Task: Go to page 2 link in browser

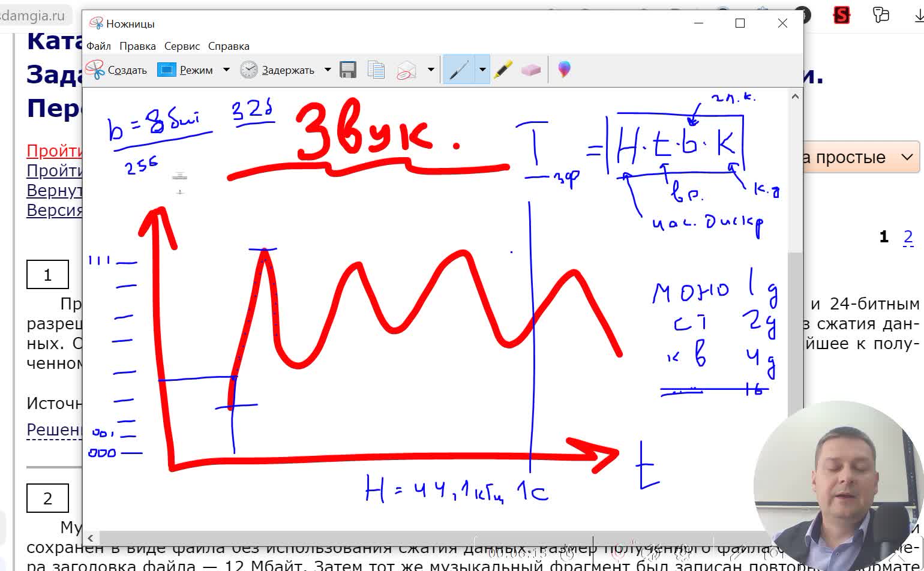Action: (908, 237)
